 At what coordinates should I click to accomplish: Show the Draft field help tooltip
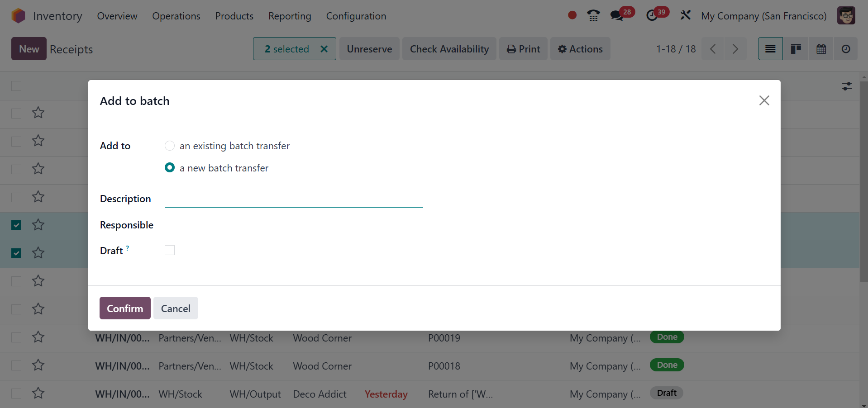(x=128, y=247)
